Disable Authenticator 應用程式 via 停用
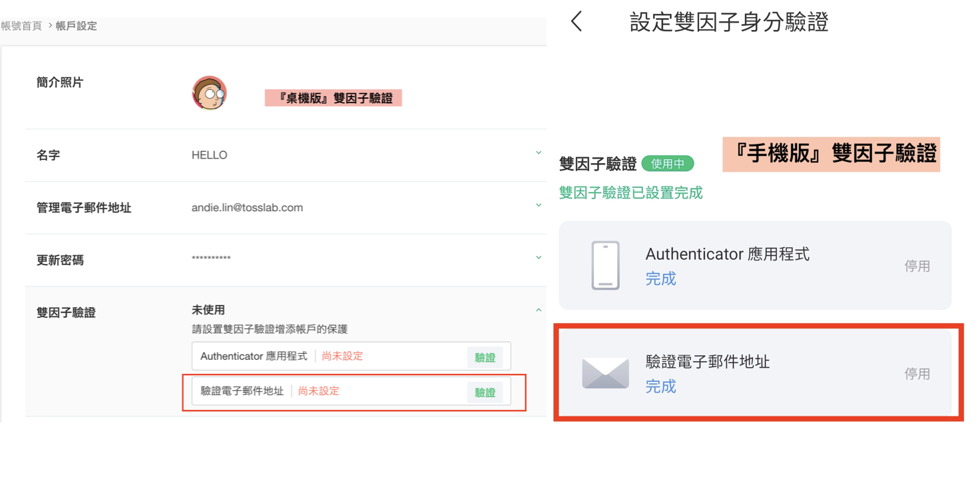 click(917, 266)
